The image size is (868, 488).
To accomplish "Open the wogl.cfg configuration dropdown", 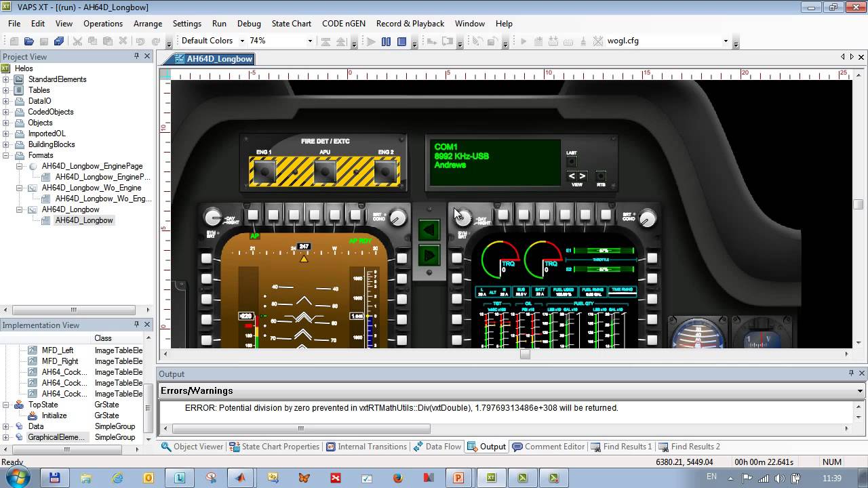I will tap(726, 41).
